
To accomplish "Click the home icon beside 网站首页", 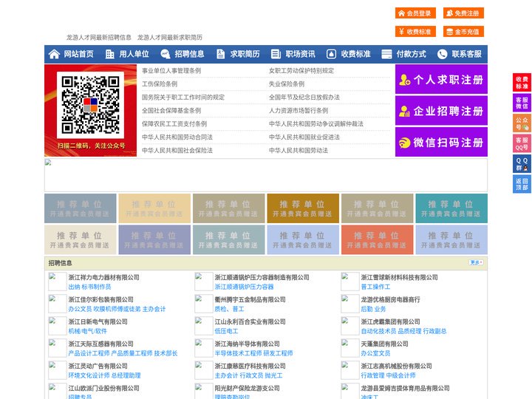I will pos(54,54).
